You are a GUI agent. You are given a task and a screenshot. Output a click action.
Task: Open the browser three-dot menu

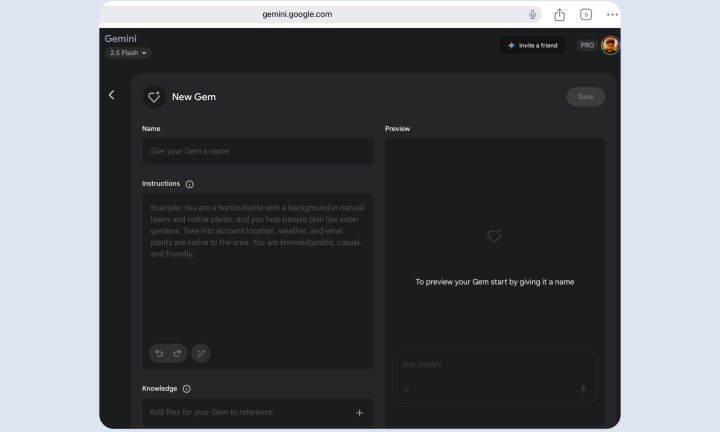coord(612,15)
